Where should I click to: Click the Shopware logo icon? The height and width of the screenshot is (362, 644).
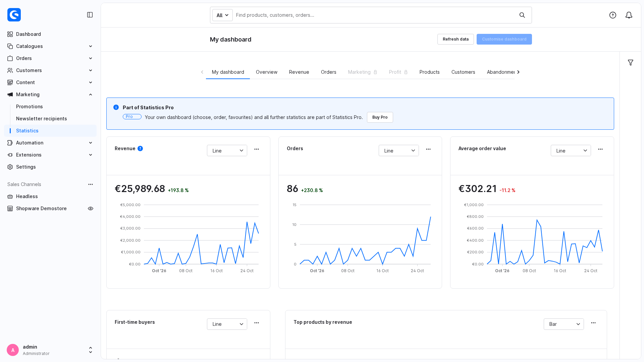pos(14,15)
